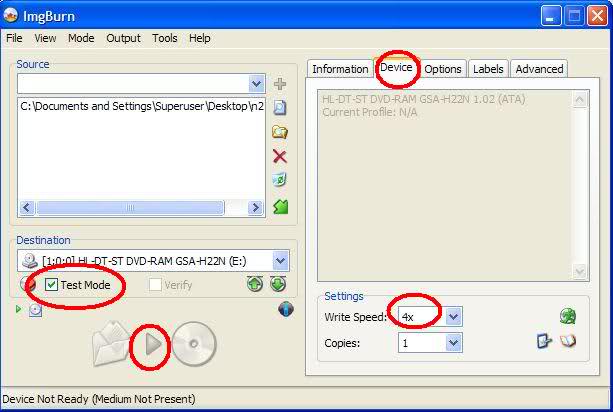
Task: Click the blue information icon
Action: pyautogui.click(x=286, y=309)
